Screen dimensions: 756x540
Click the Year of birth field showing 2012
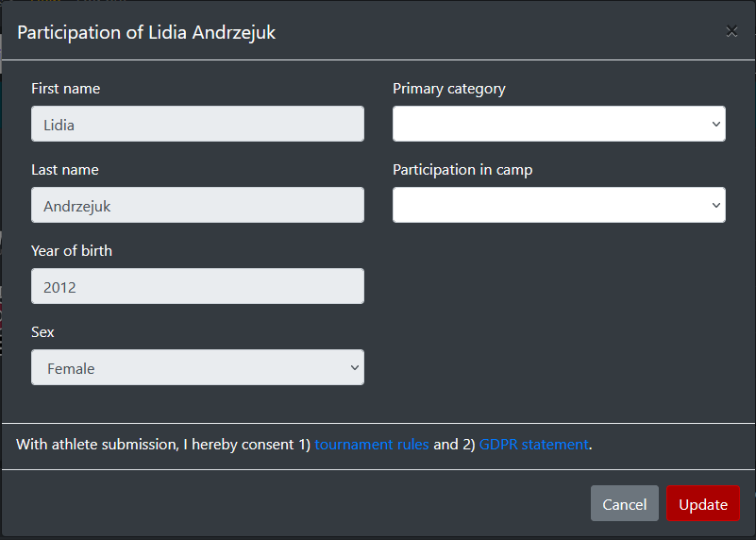(x=197, y=286)
